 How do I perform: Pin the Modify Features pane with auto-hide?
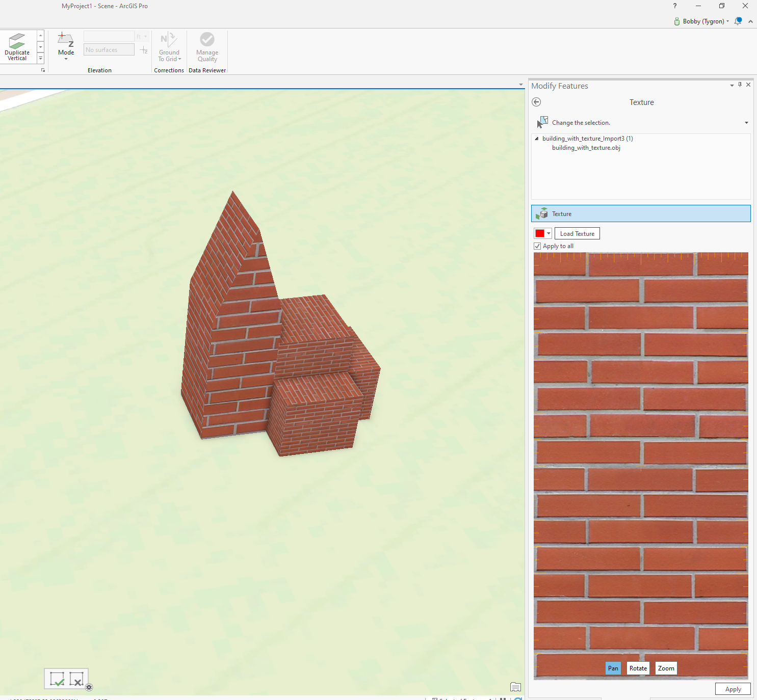click(740, 85)
